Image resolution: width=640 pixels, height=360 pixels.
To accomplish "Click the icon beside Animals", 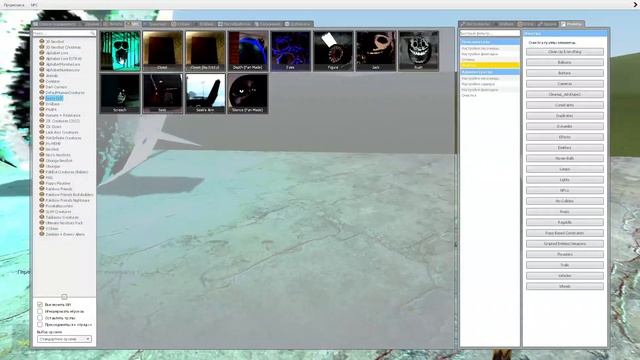I will (x=42, y=75).
